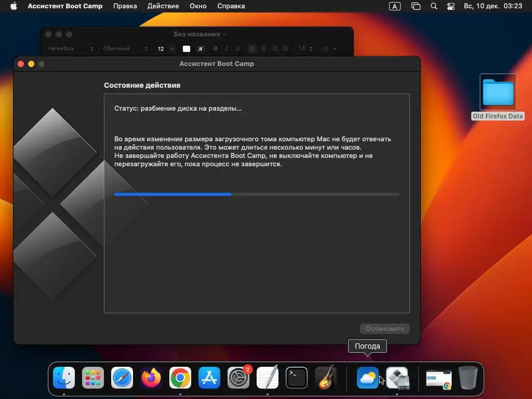Open the Правка menu
This screenshot has height=399, width=532.
click(125, 6)
